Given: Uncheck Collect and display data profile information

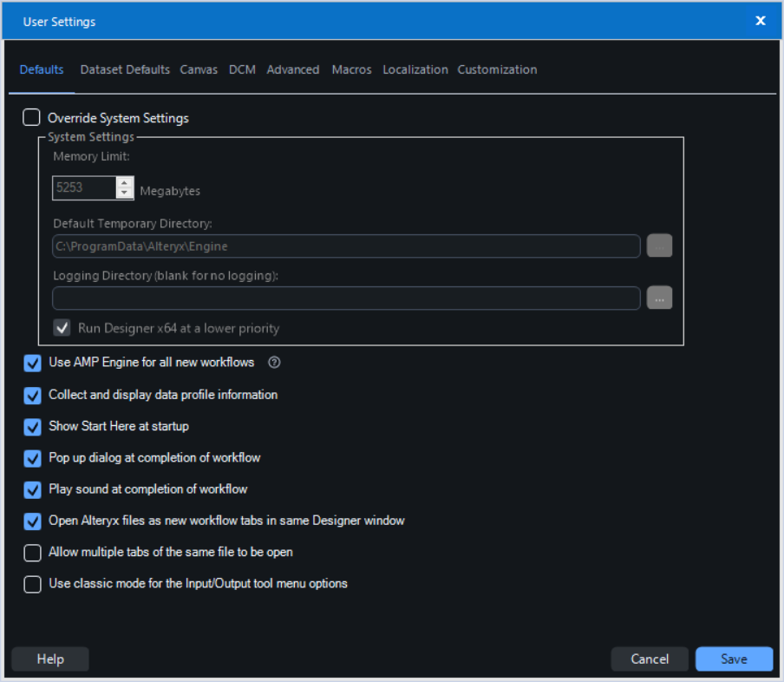Looking at the screenshot, I should pyautogui.click(x=32, y=395).
